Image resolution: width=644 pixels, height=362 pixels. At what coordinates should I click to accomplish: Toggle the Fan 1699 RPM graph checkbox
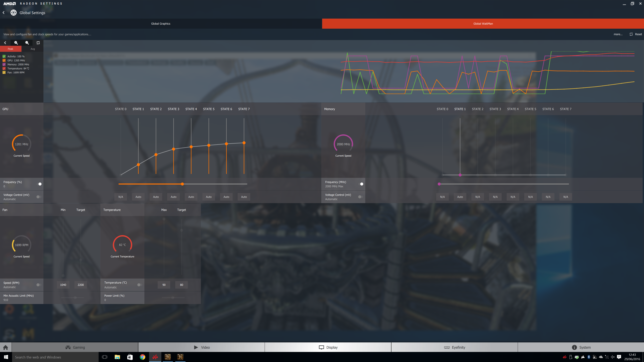coord(4,72)
